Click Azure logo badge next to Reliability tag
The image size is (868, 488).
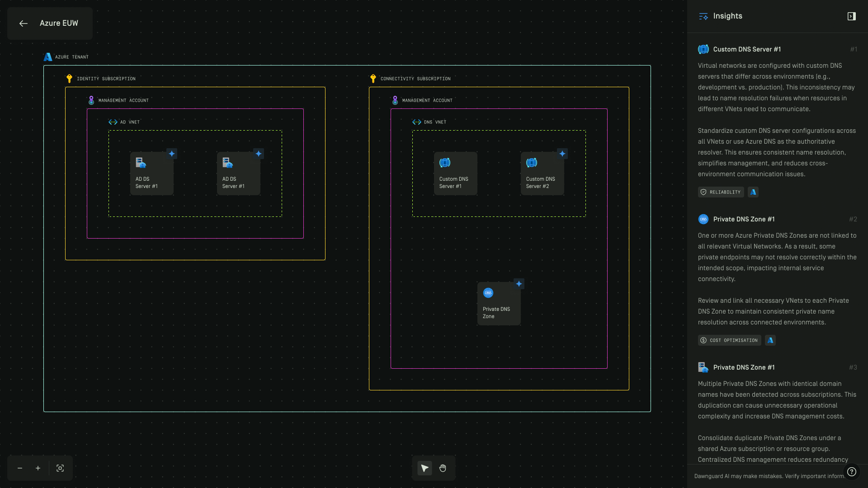tap(753, 192)
